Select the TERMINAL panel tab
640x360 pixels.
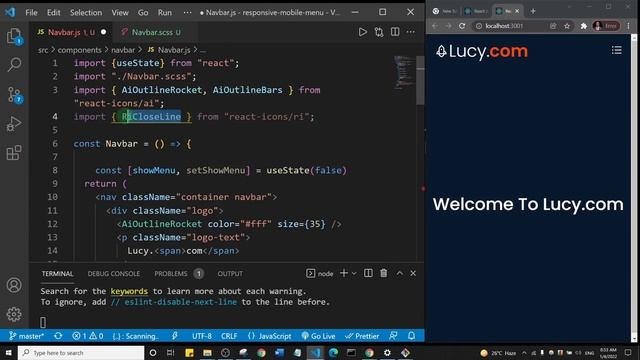57,273
